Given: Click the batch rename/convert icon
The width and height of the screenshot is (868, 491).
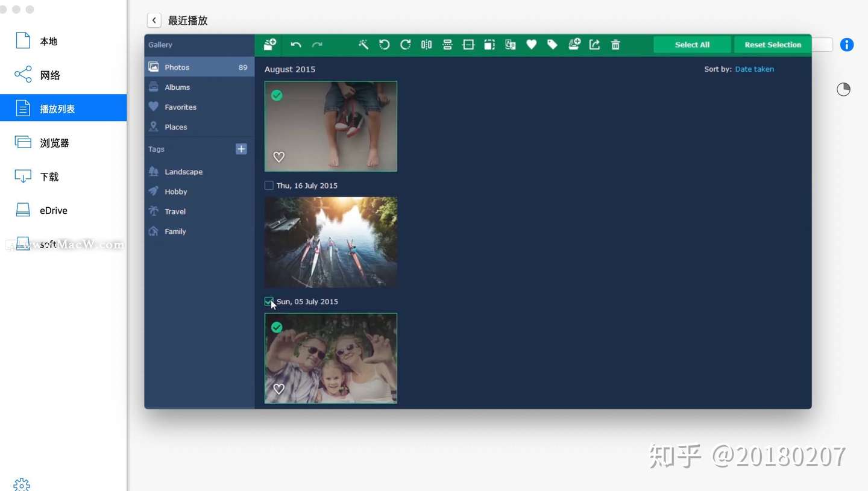Looking at the screenshot, I should point(511,45).
